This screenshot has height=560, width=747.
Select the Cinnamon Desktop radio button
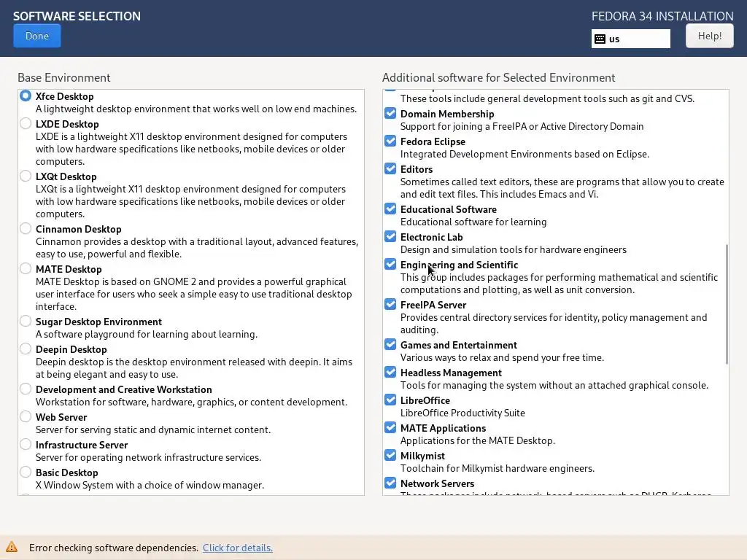point(26,228)
